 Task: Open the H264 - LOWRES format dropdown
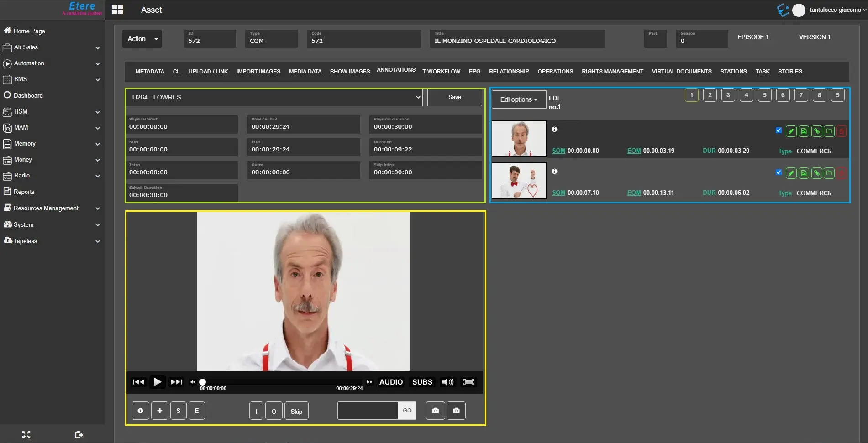[274, 97]
